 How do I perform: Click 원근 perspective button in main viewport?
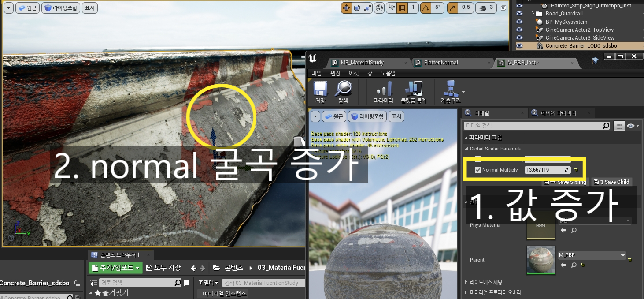[x=27, y=8]
